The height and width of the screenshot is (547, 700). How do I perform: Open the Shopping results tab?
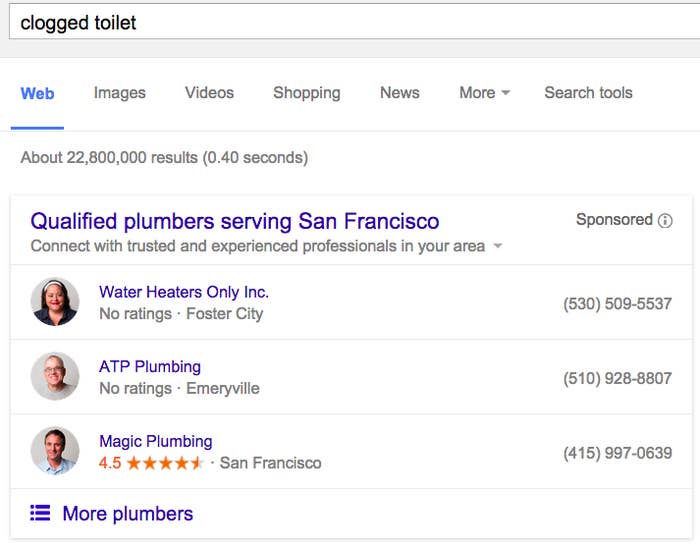coord(307,93)
